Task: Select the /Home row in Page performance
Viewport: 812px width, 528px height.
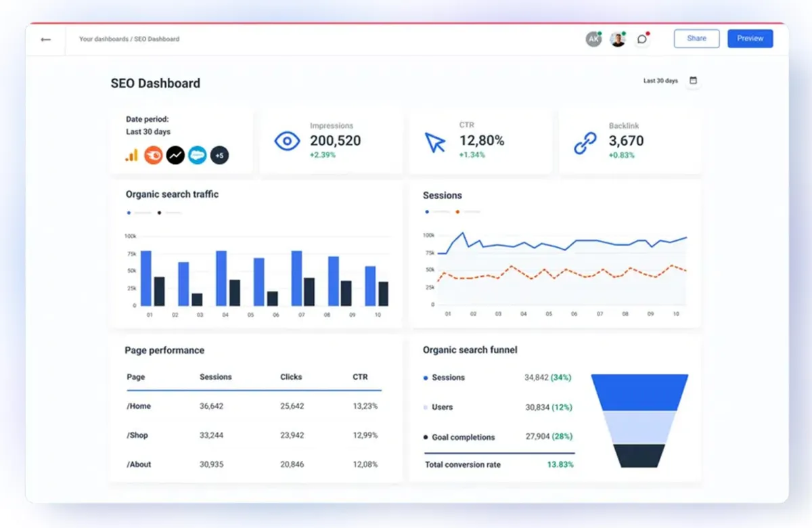Action: tap(254, 406)
